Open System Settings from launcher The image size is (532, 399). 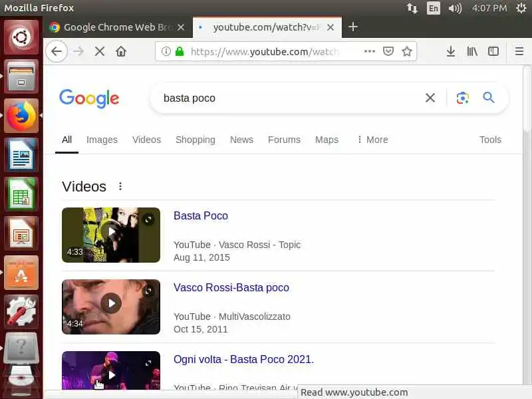(x=21, y=312)
